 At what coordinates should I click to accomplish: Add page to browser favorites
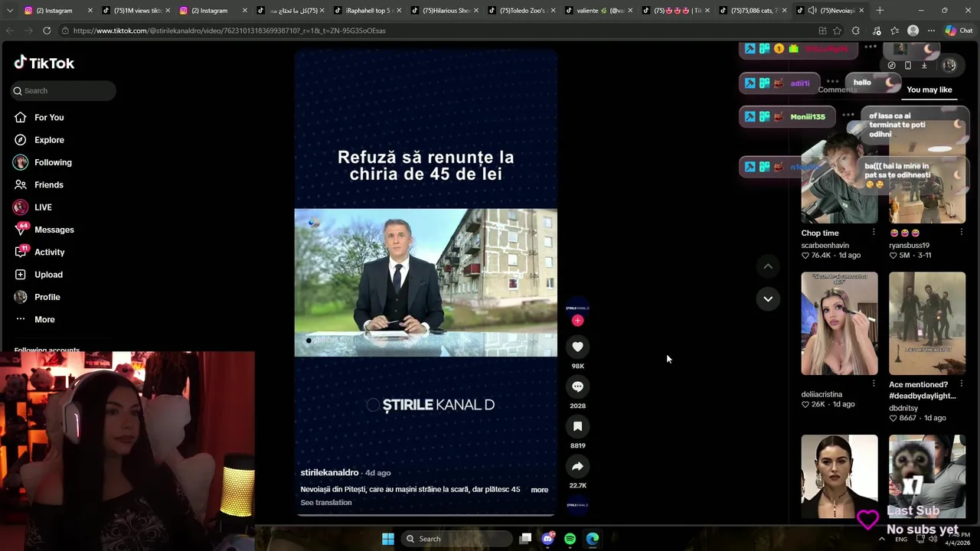tap(837, 31)
